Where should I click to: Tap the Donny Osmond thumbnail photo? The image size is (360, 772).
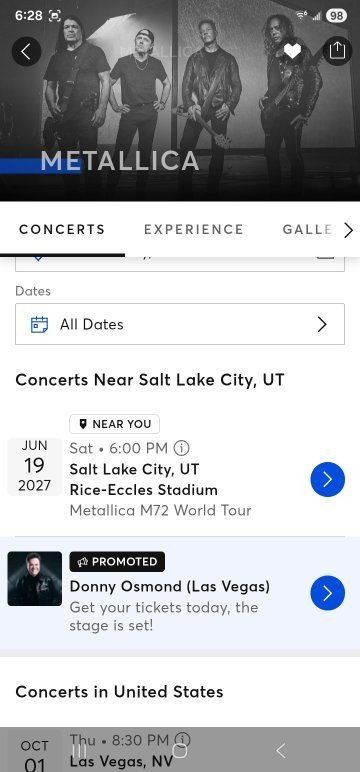click(x=34, y=579)
